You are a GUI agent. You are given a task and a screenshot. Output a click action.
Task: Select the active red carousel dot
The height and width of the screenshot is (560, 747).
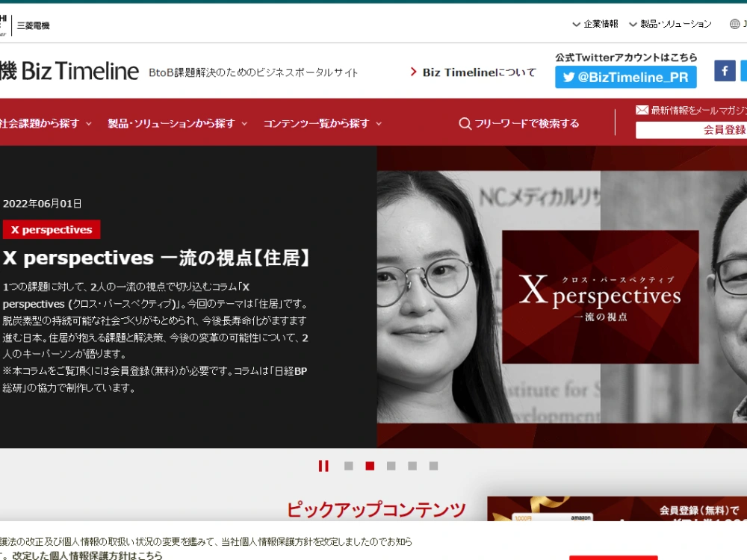(370, 466)
